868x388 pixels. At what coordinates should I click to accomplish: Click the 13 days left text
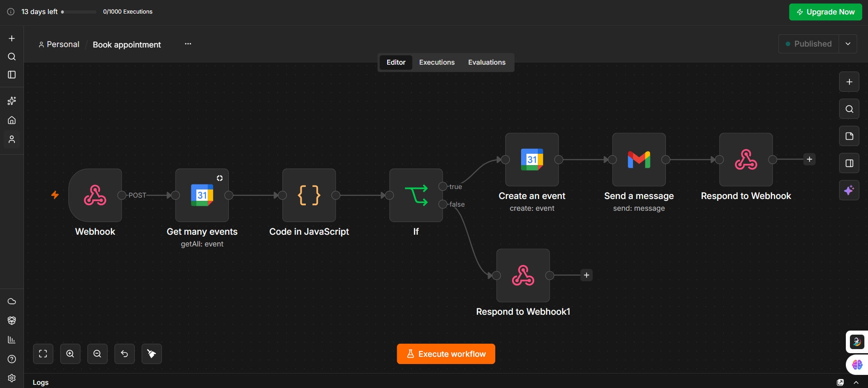click(39, 12)
